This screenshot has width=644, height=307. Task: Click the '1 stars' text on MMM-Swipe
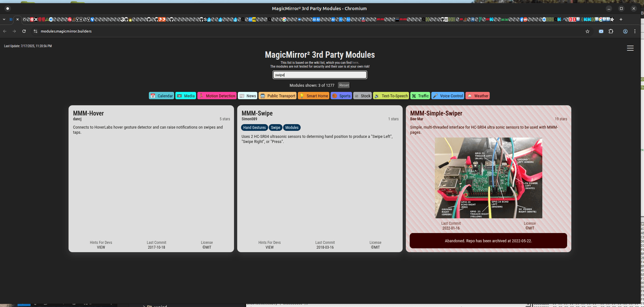click(x=393, y=119)
